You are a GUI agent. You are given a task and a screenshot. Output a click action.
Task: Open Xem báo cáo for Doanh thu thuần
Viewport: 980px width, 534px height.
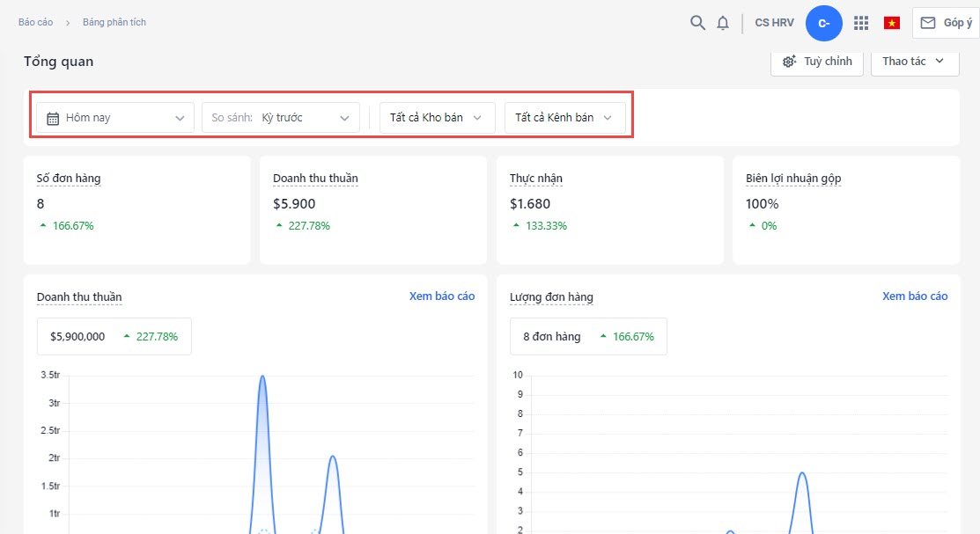(x=442, y=296)
